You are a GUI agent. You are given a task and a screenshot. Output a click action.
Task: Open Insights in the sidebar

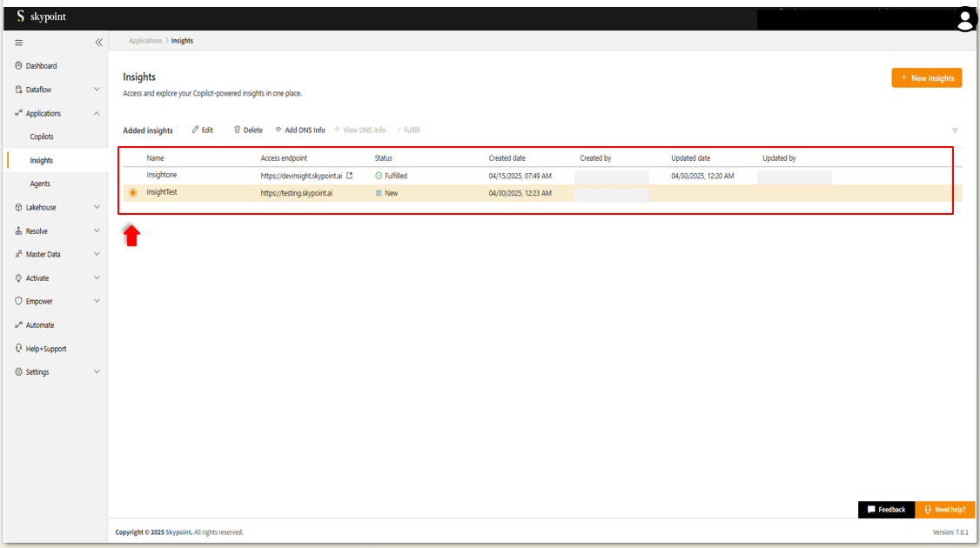click(42, 161)
